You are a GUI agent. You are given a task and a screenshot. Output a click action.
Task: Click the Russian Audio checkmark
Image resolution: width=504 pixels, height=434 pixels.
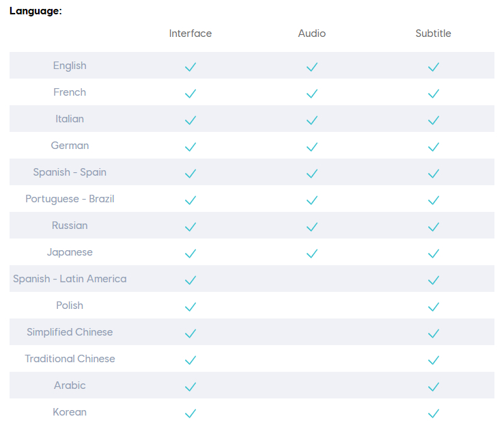[x=312, y=227]
